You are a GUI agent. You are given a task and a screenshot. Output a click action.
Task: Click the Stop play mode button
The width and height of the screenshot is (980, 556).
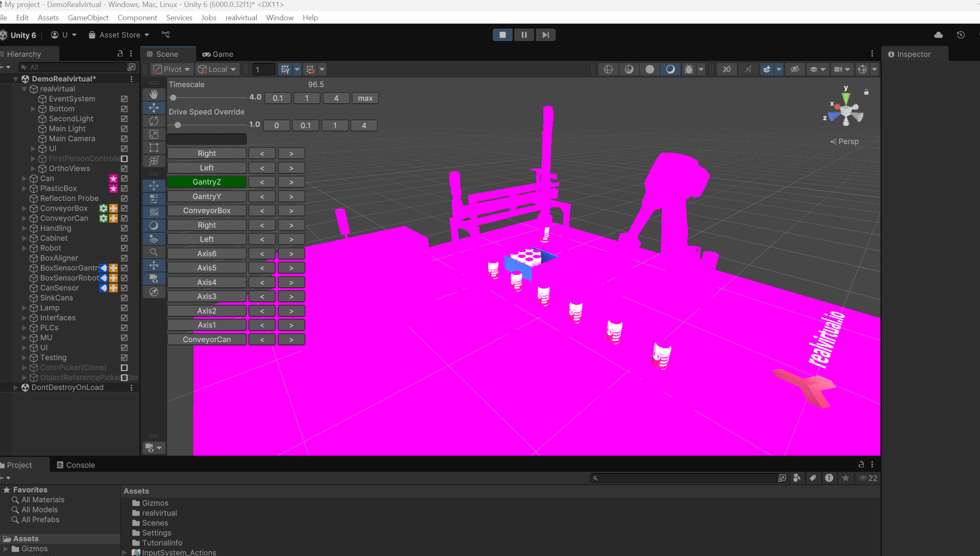click(x=502, y=35)
